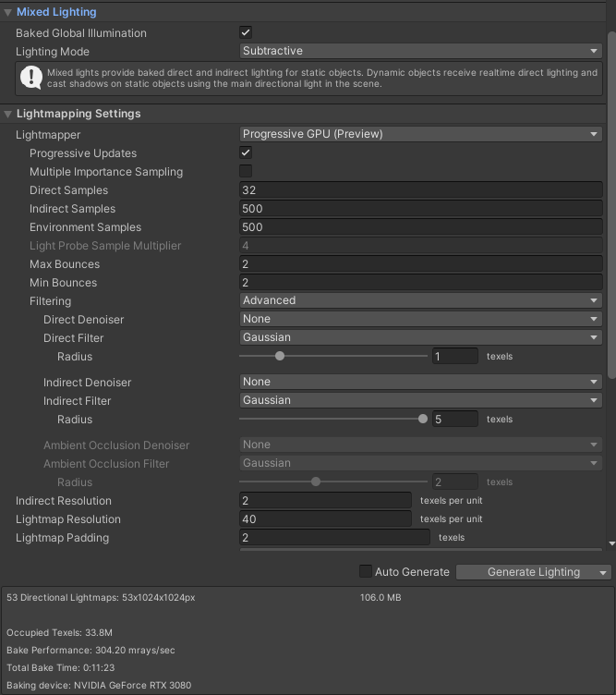Screen dimensions: 616x695
Task: Open the Direct Denoiser dropdown
Action: (x=420, y=319)
